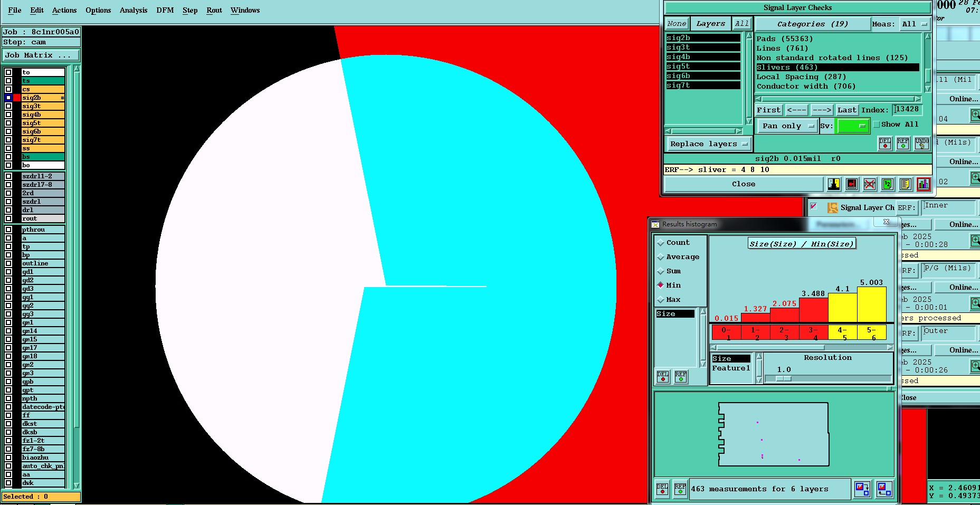This screenshot has width=980, height=505.
Task: Click the yellow notes icon beside Close
Action: click(905, 184)
